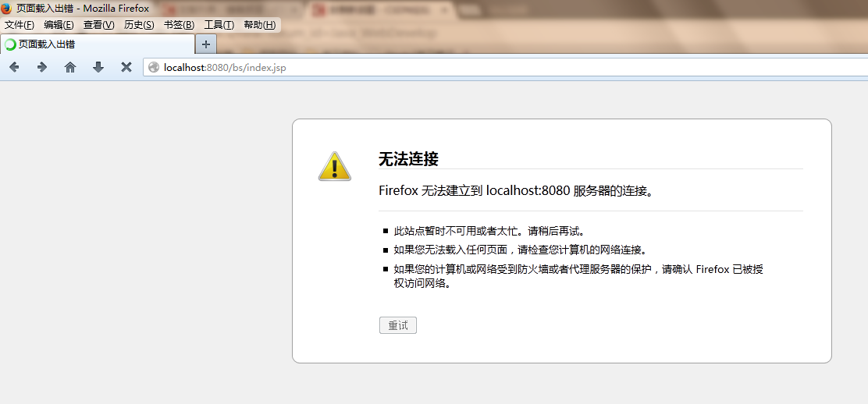Click the 重试 retry button
Viewport: 868px width, 404px height.
coord(398,325)
